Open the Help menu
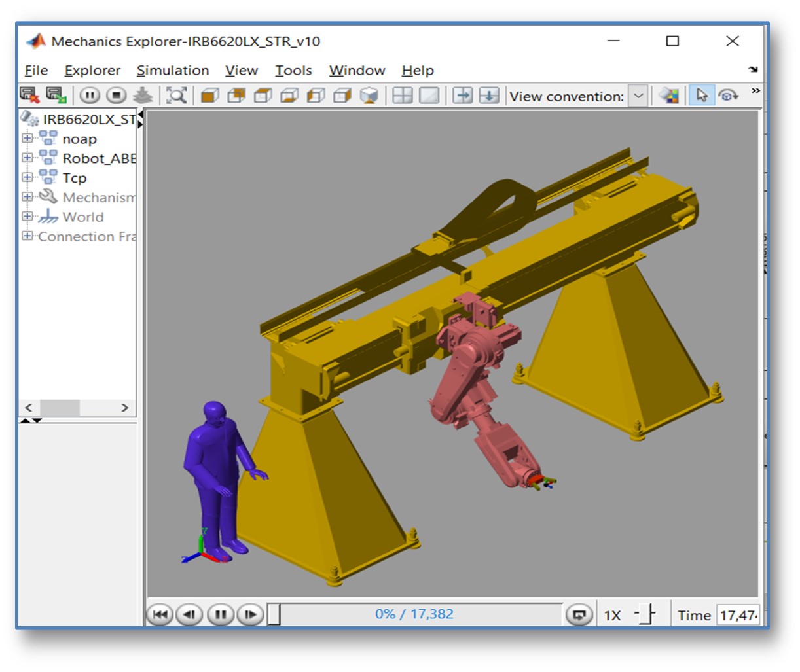The width and height of the screenshot is (800, 672). click(x=418, y=70)
